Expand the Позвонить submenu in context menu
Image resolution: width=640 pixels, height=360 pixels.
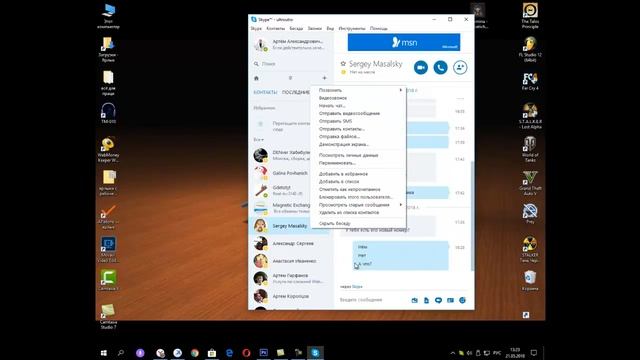(x=358, y=90)
